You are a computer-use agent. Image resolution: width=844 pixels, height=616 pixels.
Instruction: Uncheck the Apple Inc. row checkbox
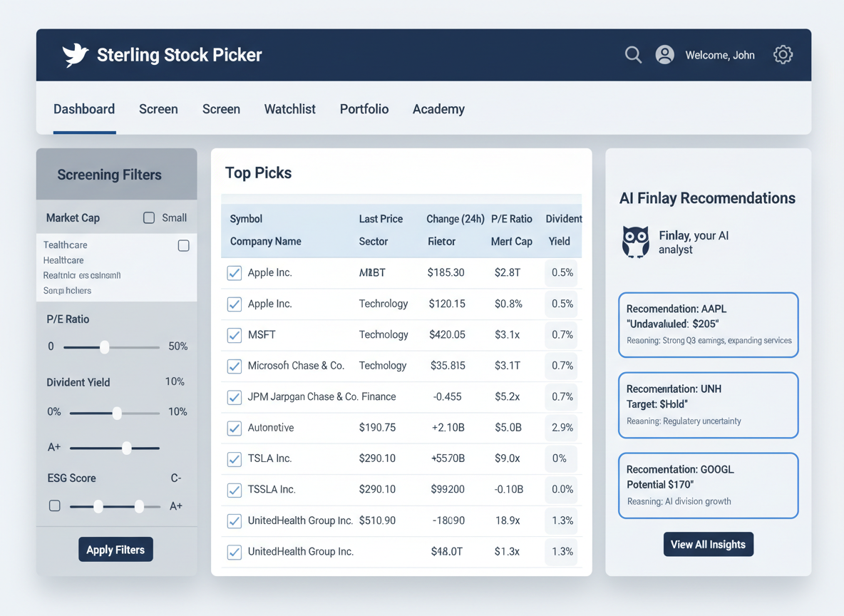[x=234, y=272]
